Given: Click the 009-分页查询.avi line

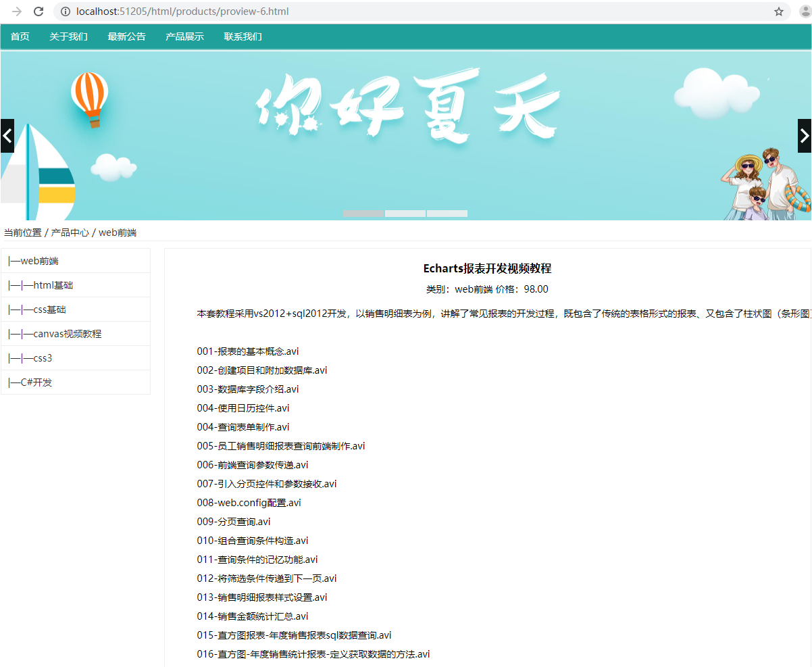Looking at the screenshot, I should coord(234,522).
